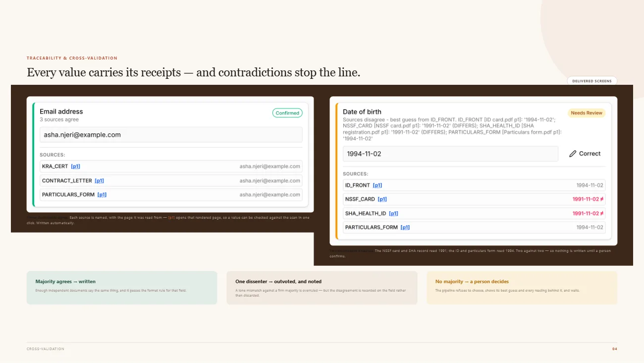Select the SHA_HEALTH_ID source name
The image size is (644, 363).
click(366, 213)
